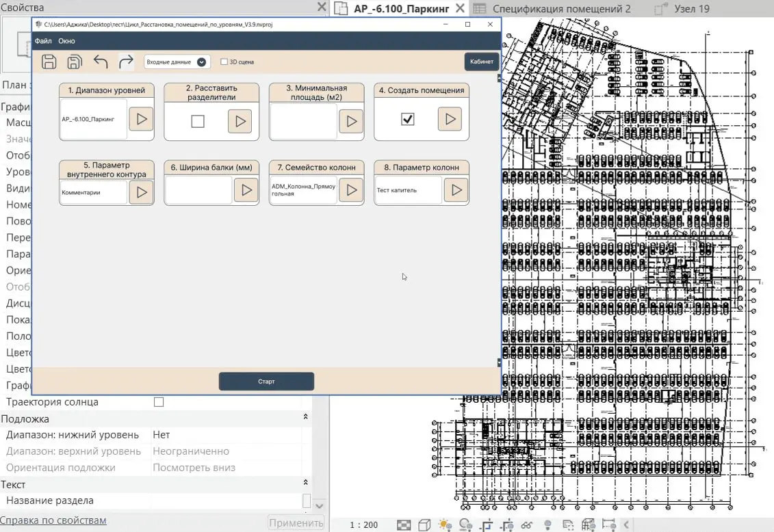The height and width of the screenshot is (532, 774).
Task: Select Ориентация подложки value Посмотреть вниз
Action: pos(226,468)
